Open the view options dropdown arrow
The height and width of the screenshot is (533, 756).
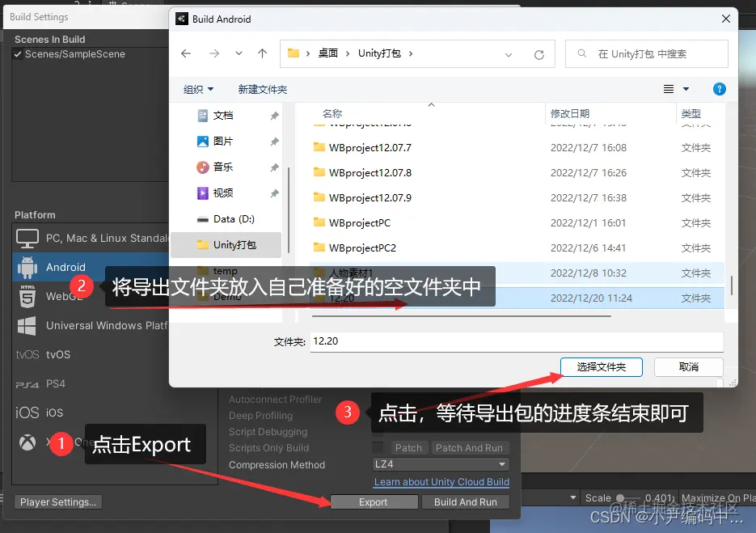(686, 89)
